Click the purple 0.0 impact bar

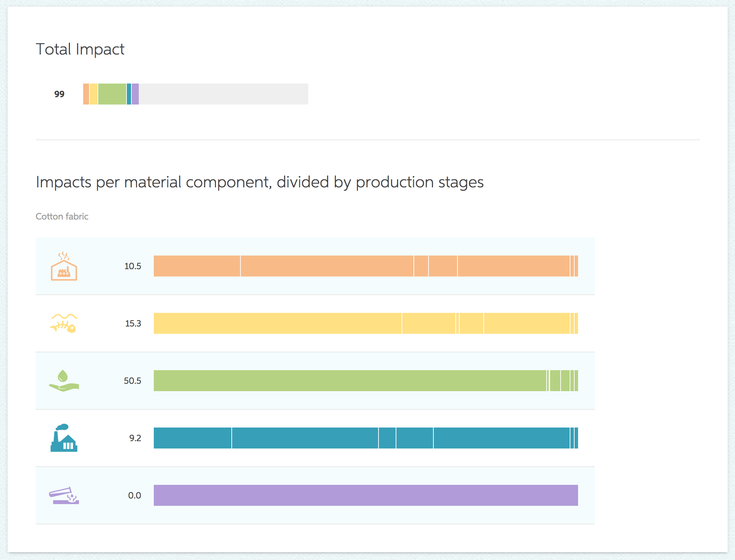click(x=366, y=495)
